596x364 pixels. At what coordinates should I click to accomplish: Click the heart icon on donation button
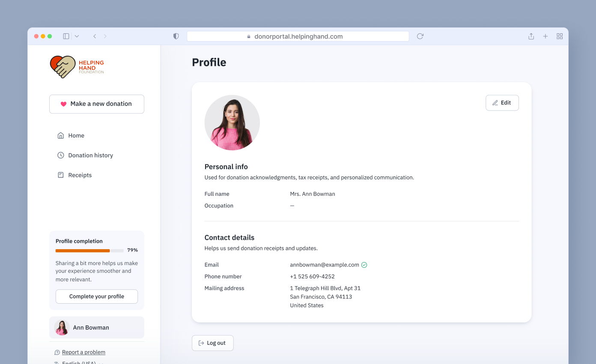click(63, 104)
